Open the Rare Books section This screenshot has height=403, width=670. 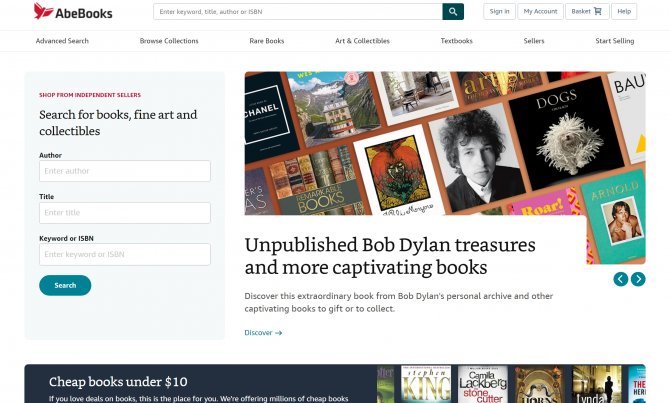267,41
